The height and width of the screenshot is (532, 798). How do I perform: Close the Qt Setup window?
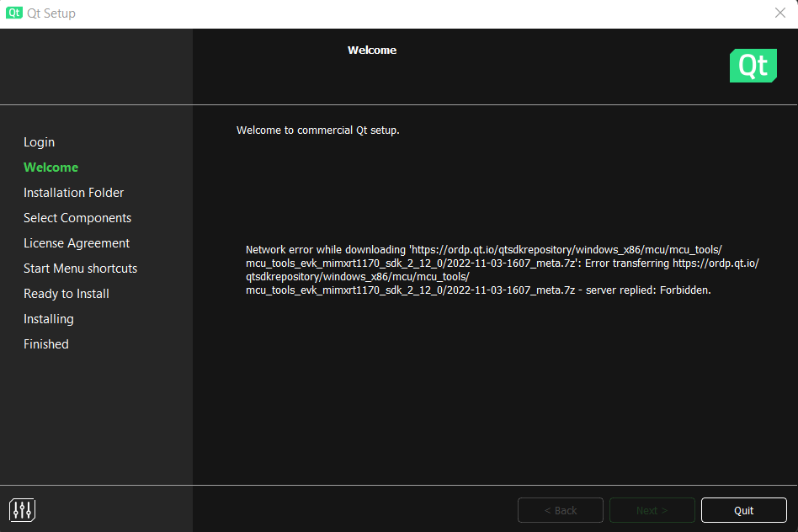click(x=780, y=13)
